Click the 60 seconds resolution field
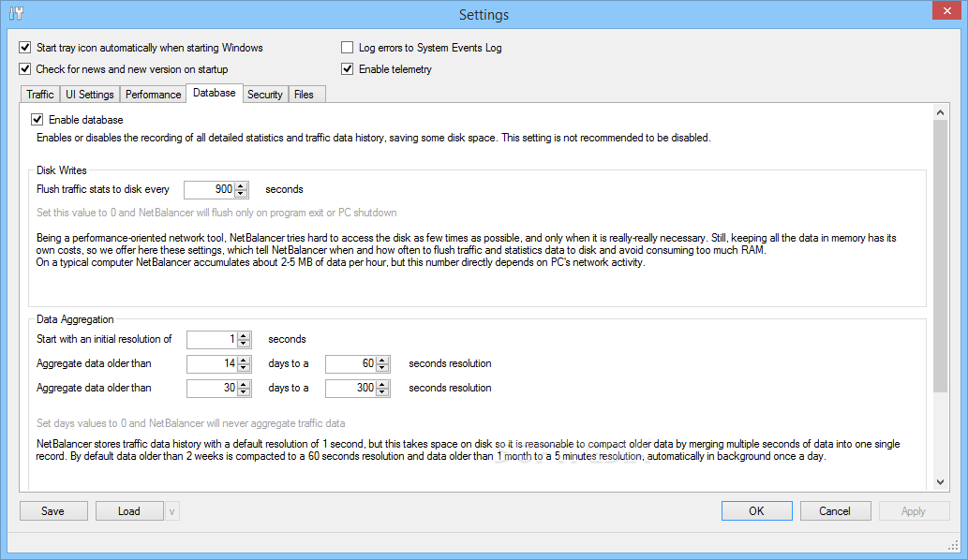968x560 pixels. coord(350,364)
